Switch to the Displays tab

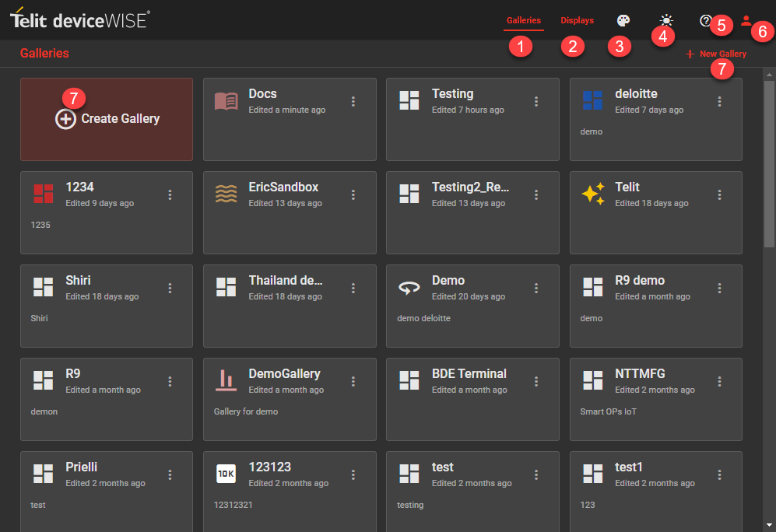coord(577,20)
